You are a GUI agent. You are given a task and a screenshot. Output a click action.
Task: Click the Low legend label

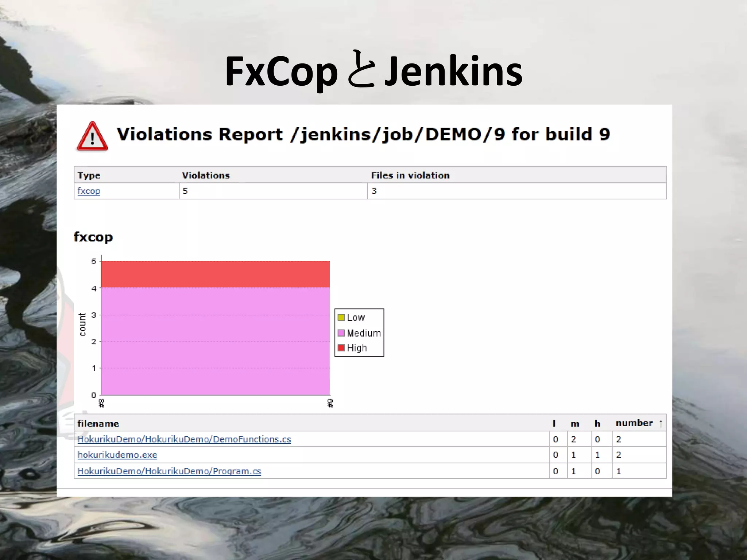356,318
